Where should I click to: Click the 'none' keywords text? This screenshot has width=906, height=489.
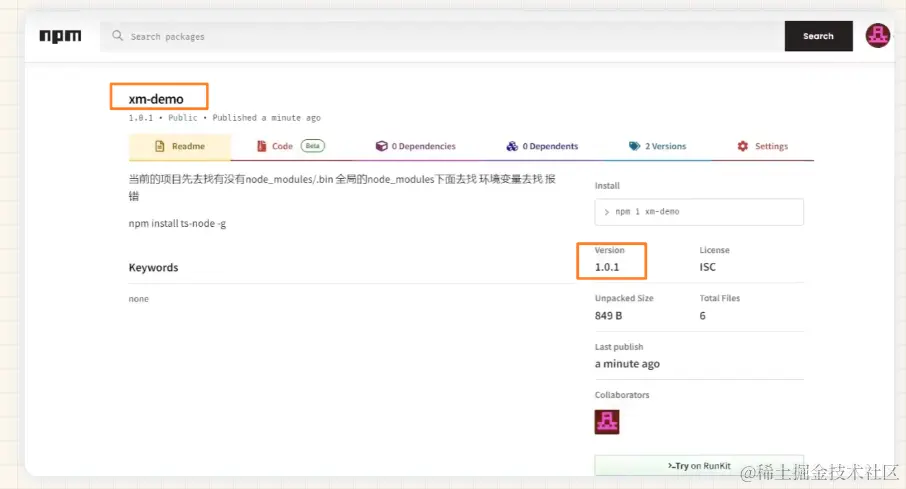(x=139, y=299)
